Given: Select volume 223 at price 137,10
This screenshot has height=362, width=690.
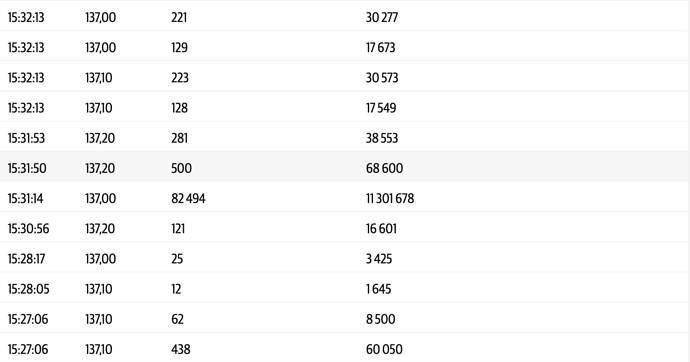Looking at the screenshot, I should (x=180, y=78).
